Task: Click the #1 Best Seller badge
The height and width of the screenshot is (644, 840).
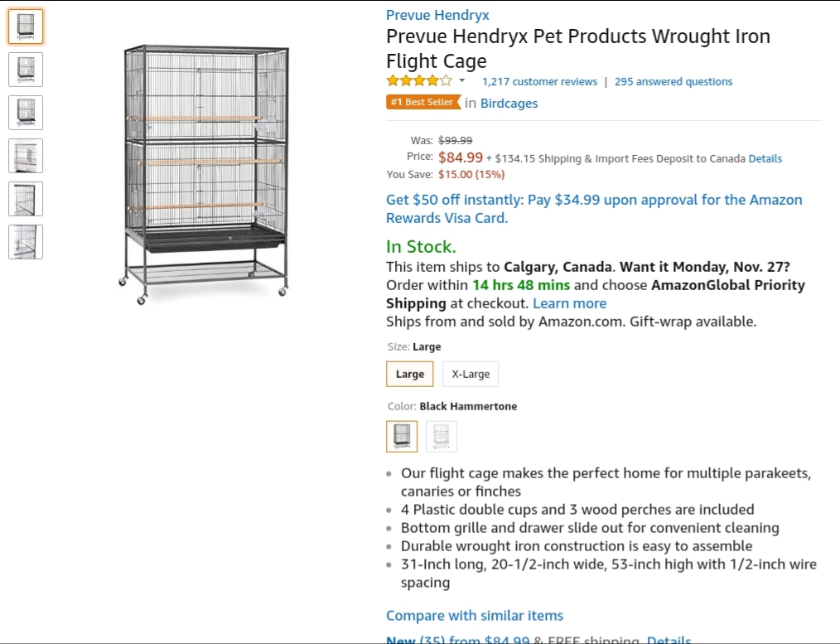Action: 422,102
